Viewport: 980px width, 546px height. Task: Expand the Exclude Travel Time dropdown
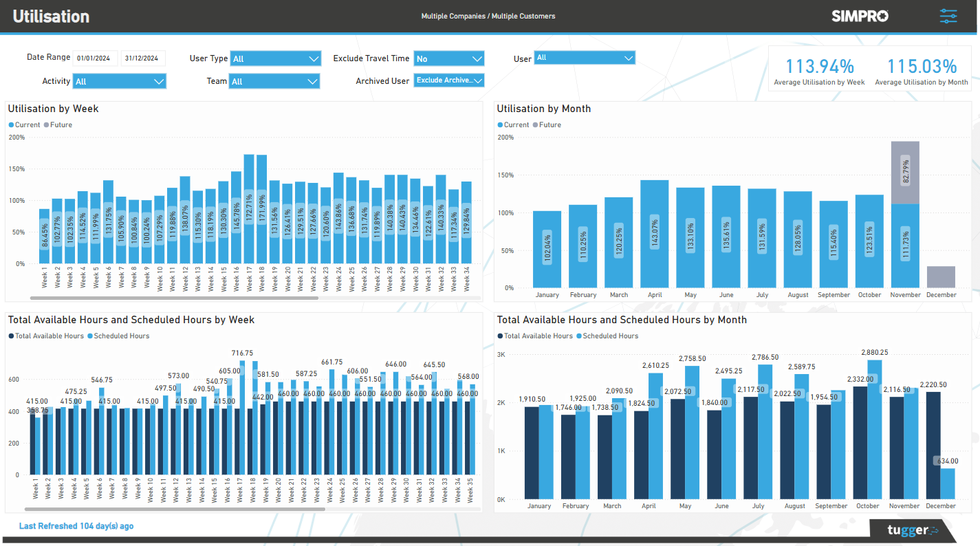click(x=448, y=58)
